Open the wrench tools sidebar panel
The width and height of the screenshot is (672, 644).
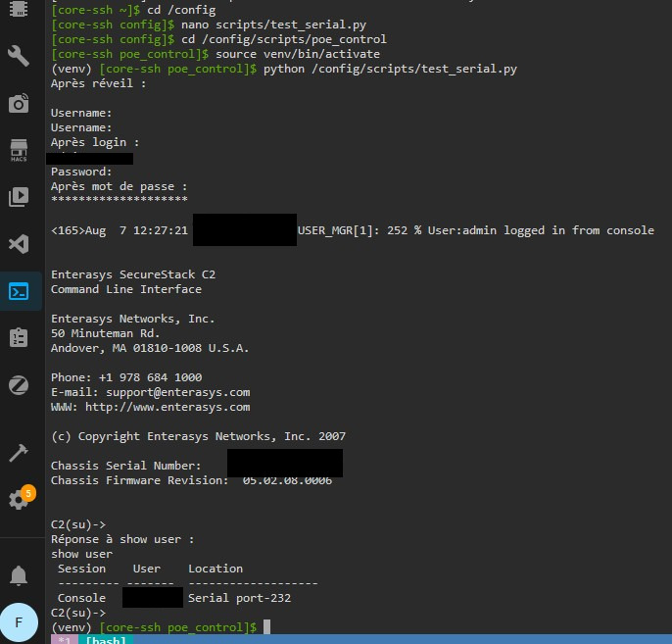[19, 55]
